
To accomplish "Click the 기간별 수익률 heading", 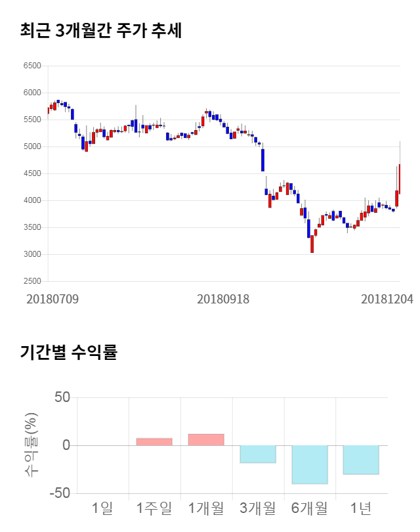I will coord(68,352).
